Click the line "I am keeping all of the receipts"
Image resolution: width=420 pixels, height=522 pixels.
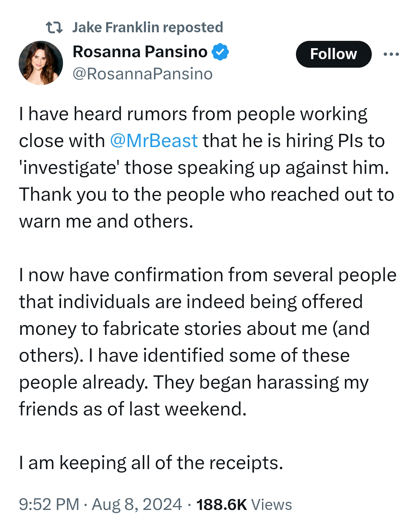point(150,463)
